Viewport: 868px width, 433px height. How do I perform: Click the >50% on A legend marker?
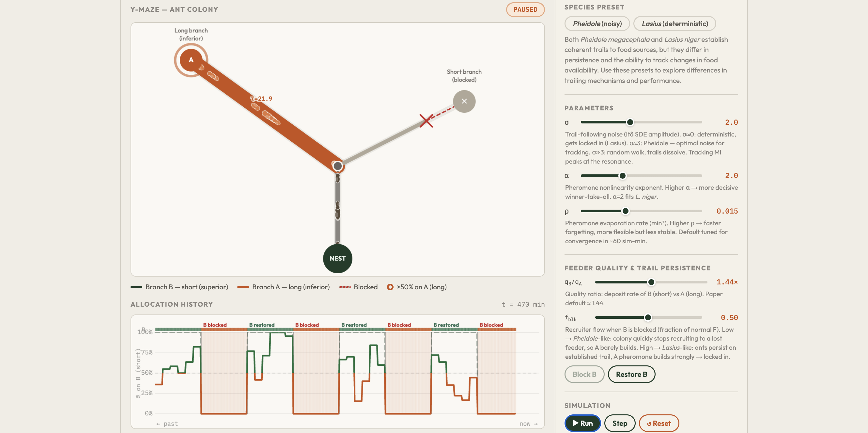click(391, 287)
